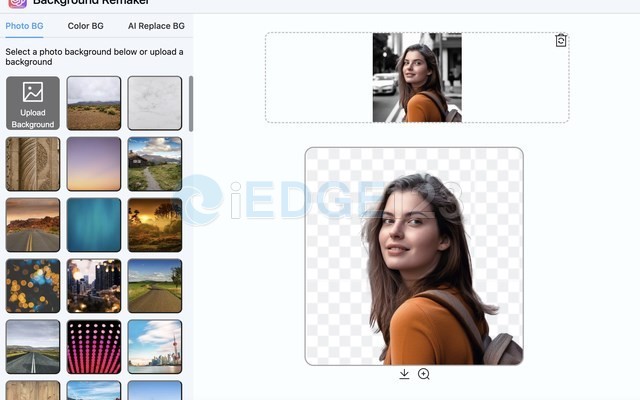This screenshot has width=640, height=400.
Task: Choose the purple-to-orange gradient background
Action: click(x=94, y=164)
